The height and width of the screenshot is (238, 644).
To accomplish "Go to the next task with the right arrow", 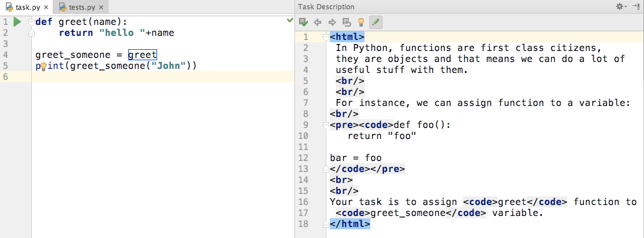I will (332, 22).
